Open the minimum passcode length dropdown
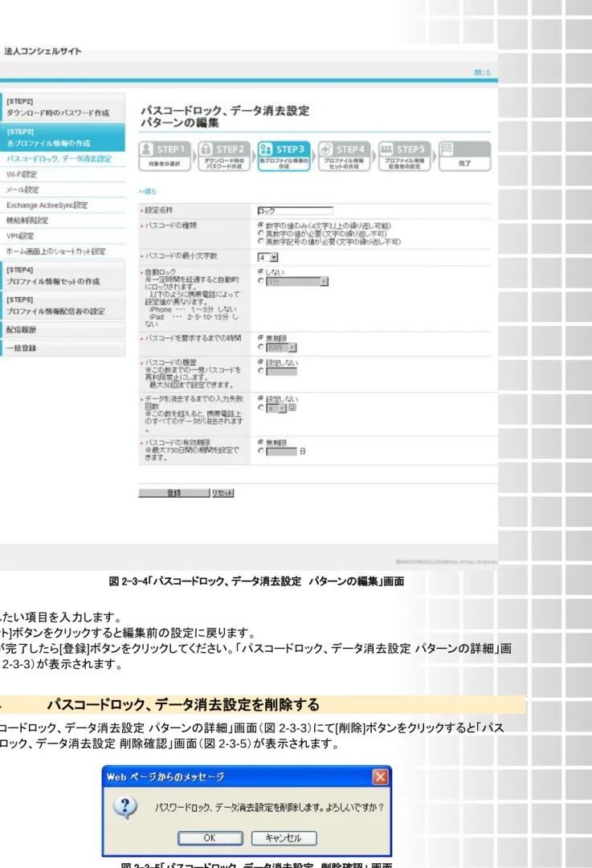Screen dimensions: 592x868 pos(268,258)
